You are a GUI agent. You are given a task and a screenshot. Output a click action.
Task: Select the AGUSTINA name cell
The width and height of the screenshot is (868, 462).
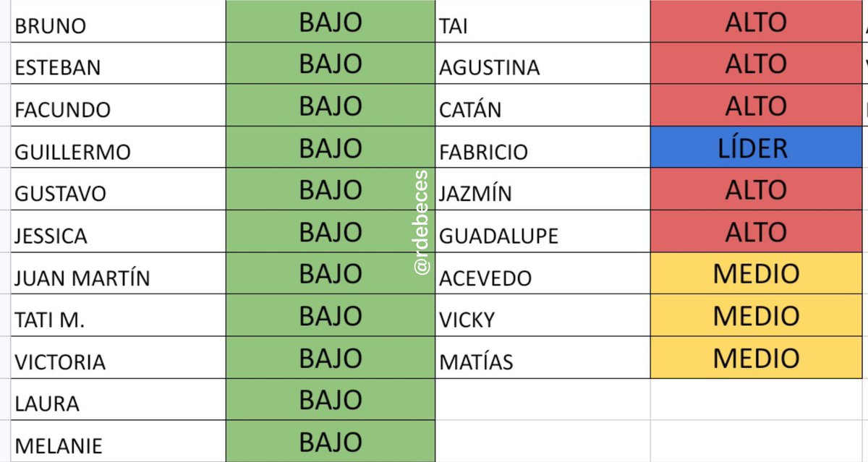tap(542, 63)
